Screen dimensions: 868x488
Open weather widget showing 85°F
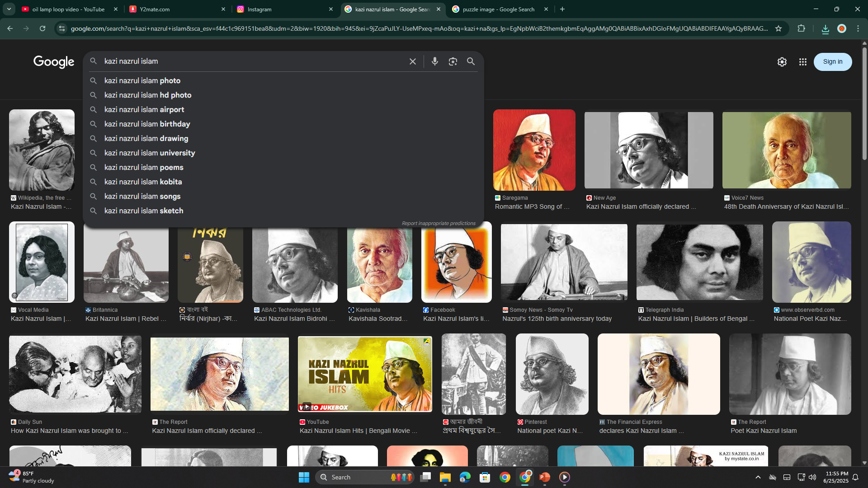(32, 477)
